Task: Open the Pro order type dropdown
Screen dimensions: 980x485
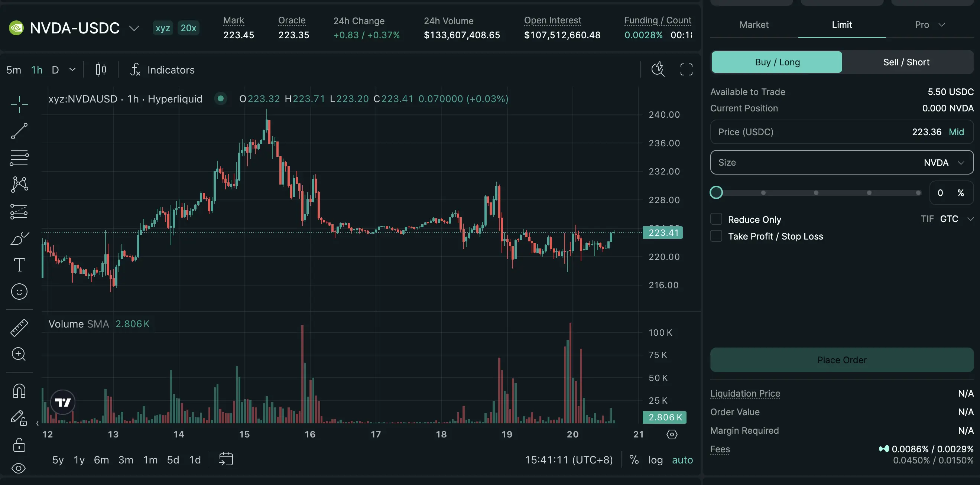Action: [930, 25]
